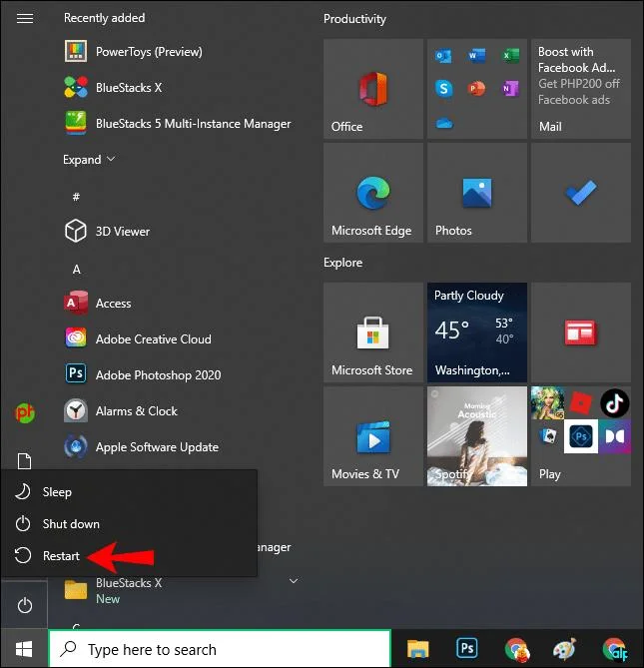Open the Microsoft Edge tile
The width and height of the screenshot is (644, 668).
373,193
